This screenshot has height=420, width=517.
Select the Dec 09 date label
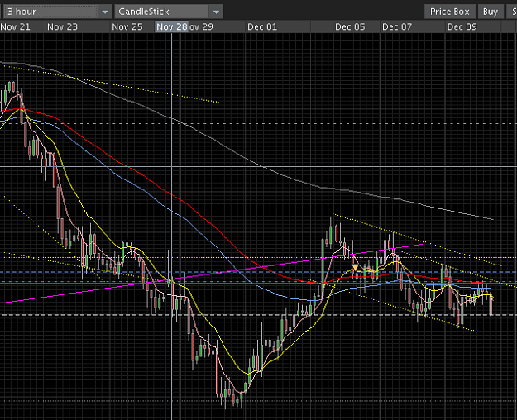(462, 26)
